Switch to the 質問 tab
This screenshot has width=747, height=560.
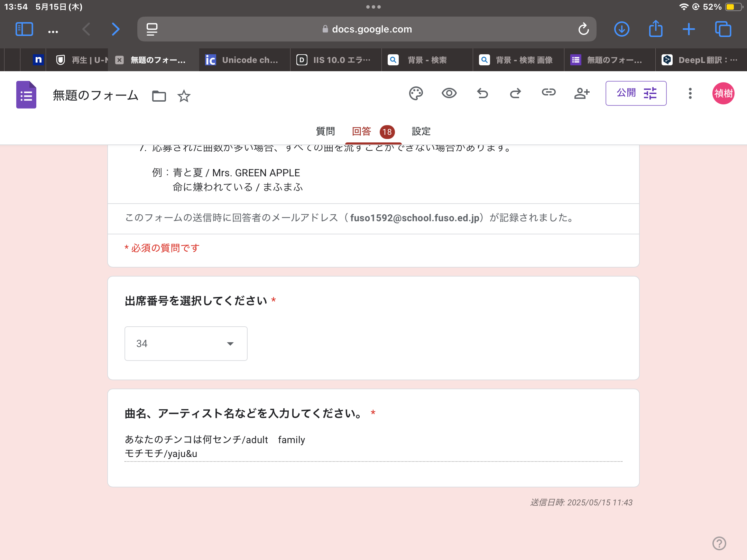point(325,131)
